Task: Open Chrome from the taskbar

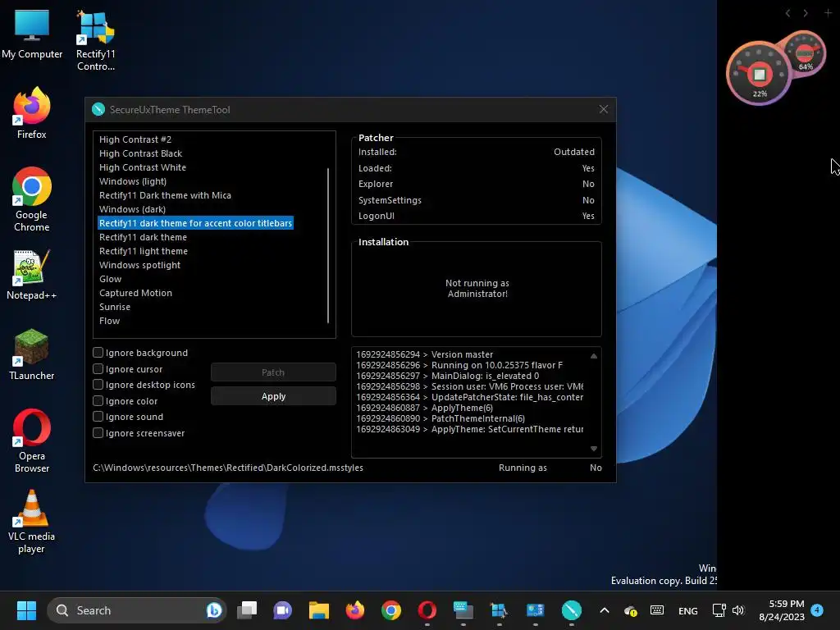Action: 391,610
